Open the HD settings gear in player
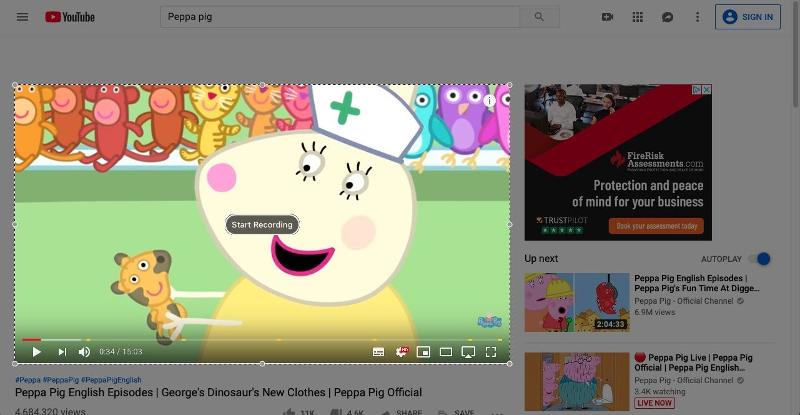Image resolution: width=800 pixels, height=415 pixels. pos(402,352)
